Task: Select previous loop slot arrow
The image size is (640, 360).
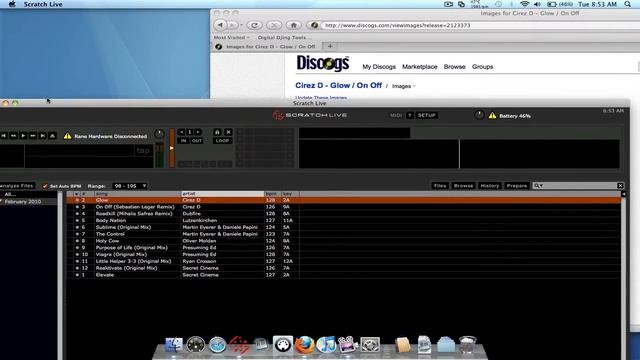Action: pyautogui.click(x=182, y=132)
